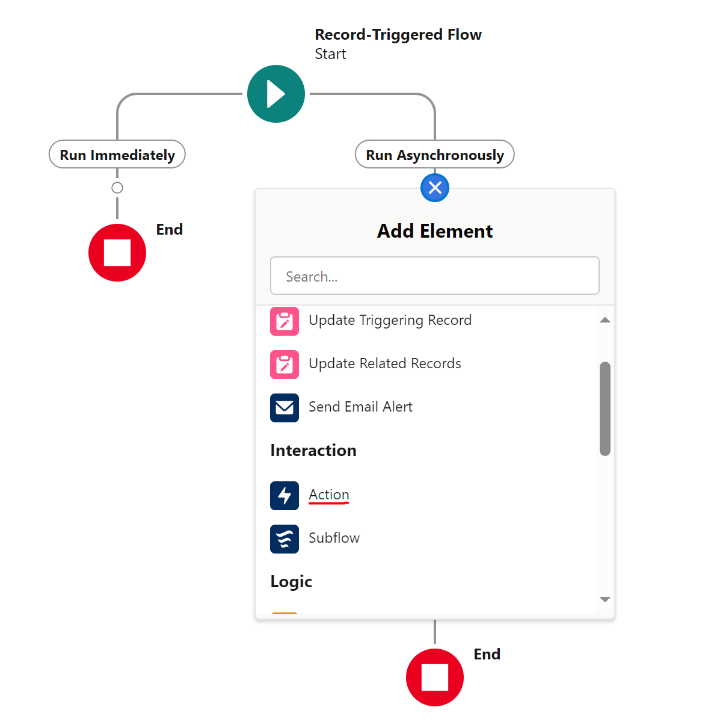Click the Subflow icon
720x728 pixels.
(285, 538)
